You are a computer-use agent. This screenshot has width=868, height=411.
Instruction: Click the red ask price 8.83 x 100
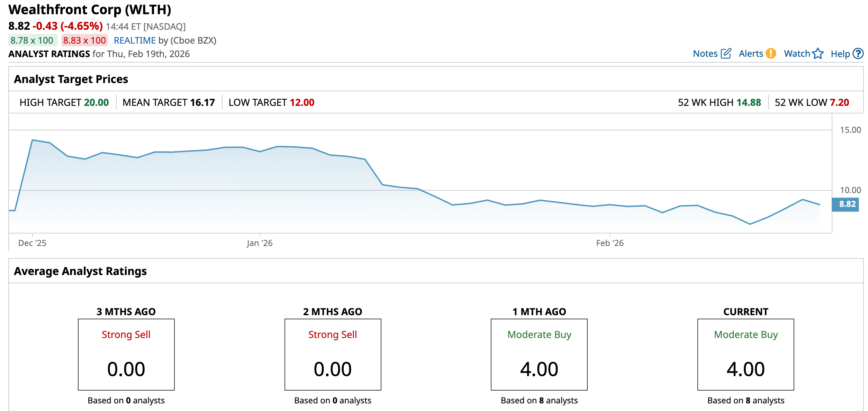pos(84,40)
